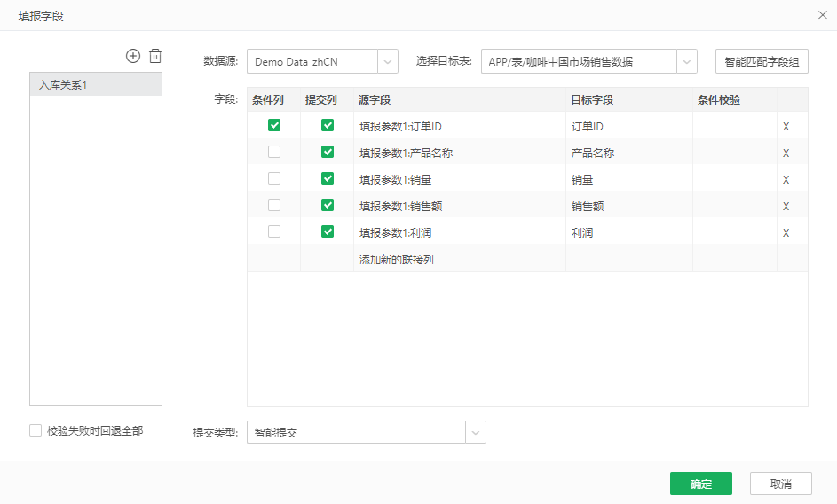Uncheck 提交列 for the 销量 row
Viewport: 837px width, 504px height.
pyautogui.click(x=328, y=179)
